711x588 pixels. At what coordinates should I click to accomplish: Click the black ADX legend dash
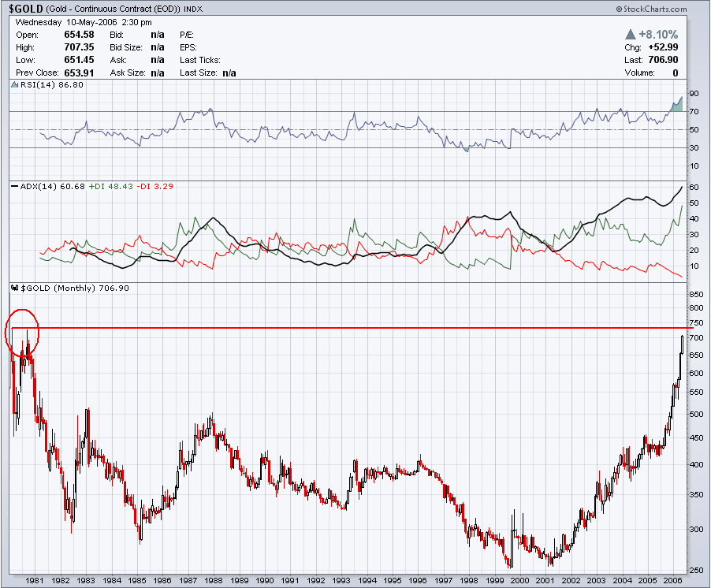14,186
